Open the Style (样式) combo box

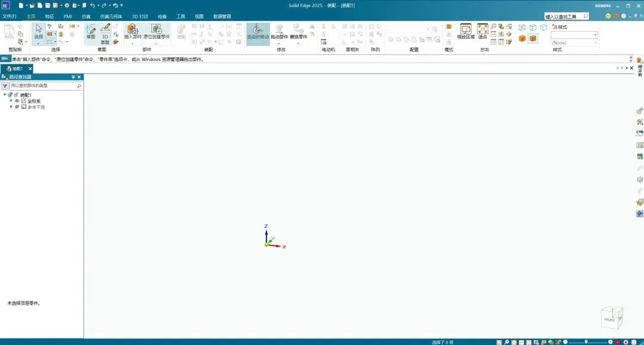click(574, 35)
